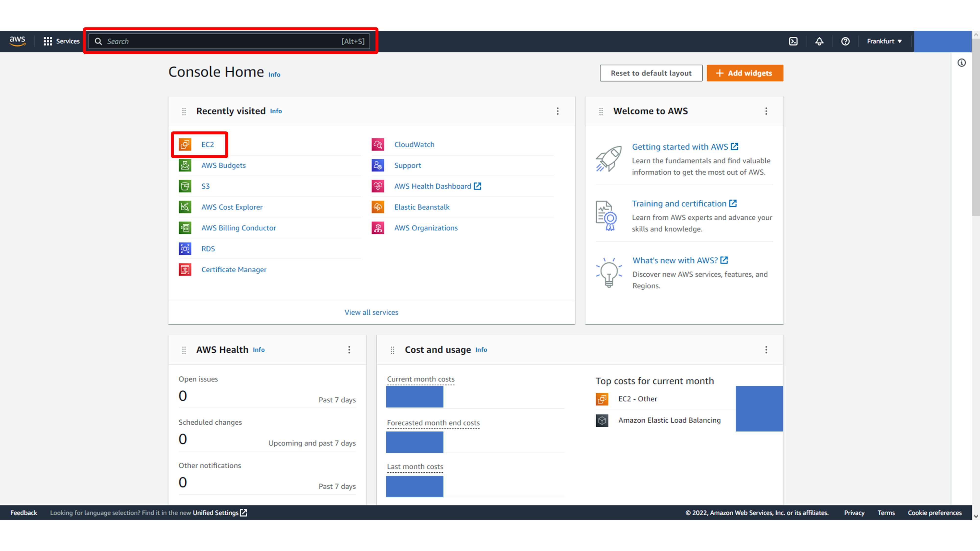Viewport: 980px width, 551px height.
Task: Open RDS service icon
Action: (185, 249)
